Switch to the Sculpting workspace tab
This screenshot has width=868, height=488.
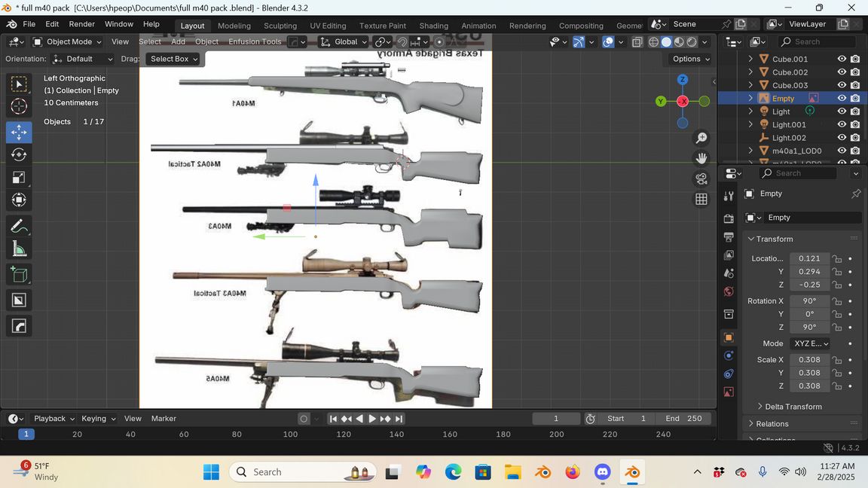pos(280,26)
